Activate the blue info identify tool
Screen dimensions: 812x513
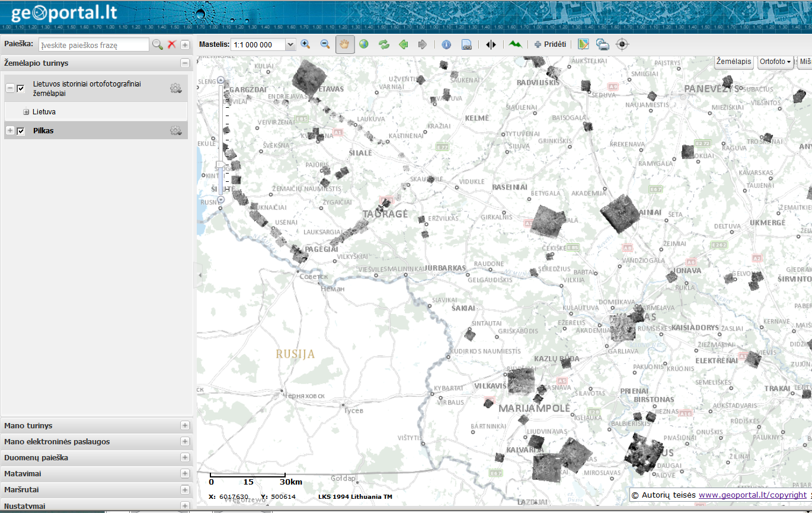click(x=446, y=44)
